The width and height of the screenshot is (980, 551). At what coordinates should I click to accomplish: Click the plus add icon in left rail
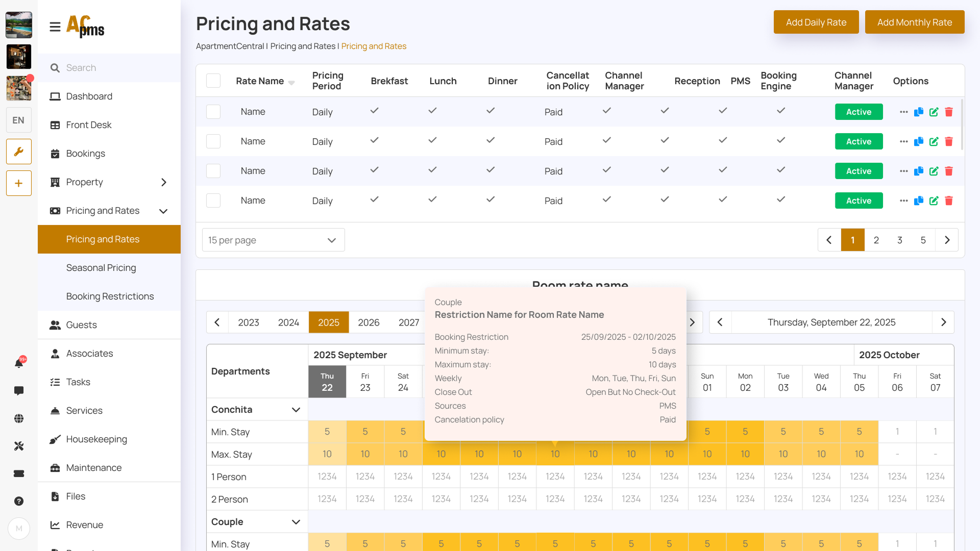click(x=19, y=183)
